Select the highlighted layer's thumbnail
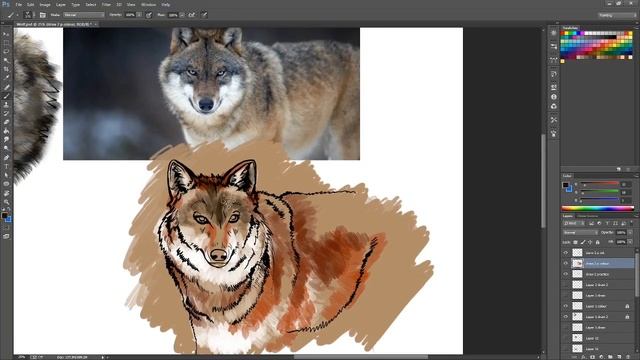Image resolution: width=640 pixels, height=360 pixels. tap(577, 263)
